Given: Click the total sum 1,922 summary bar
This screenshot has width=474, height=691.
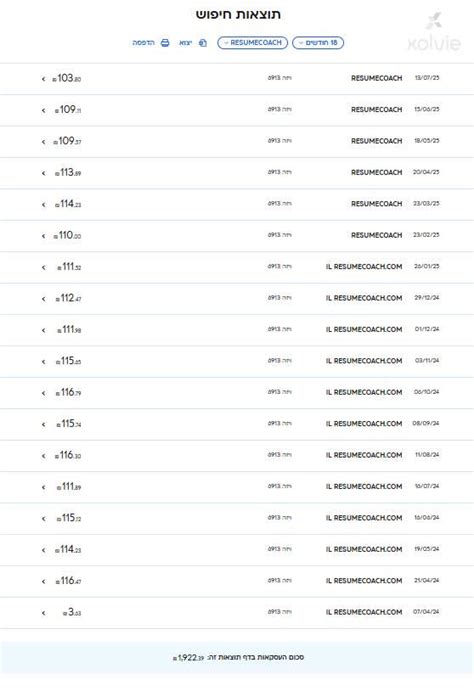Looking at the screenshot, I should click(237, 658).
